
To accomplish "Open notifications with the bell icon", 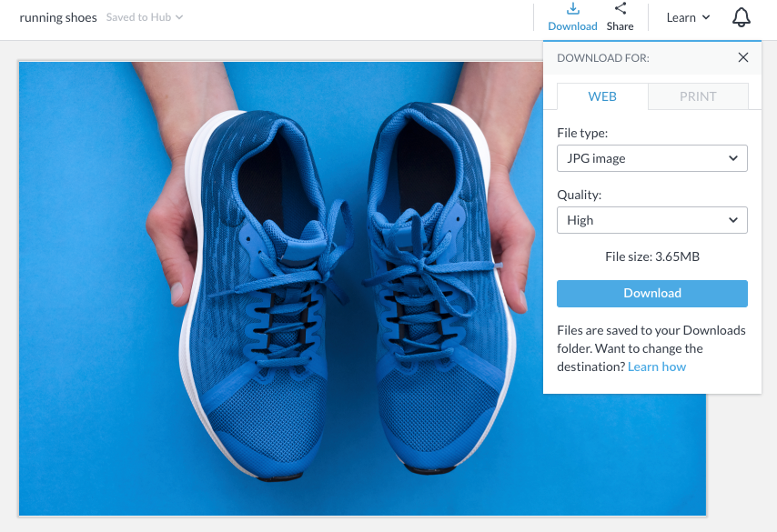I will (742, 17).
